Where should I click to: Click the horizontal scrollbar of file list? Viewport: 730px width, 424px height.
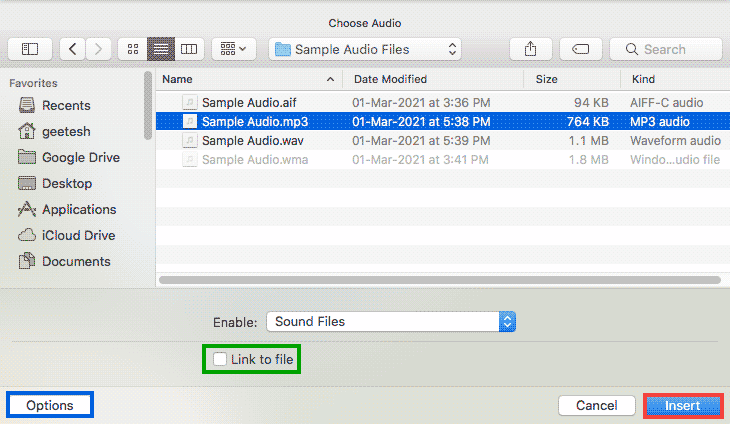[440, 280]
